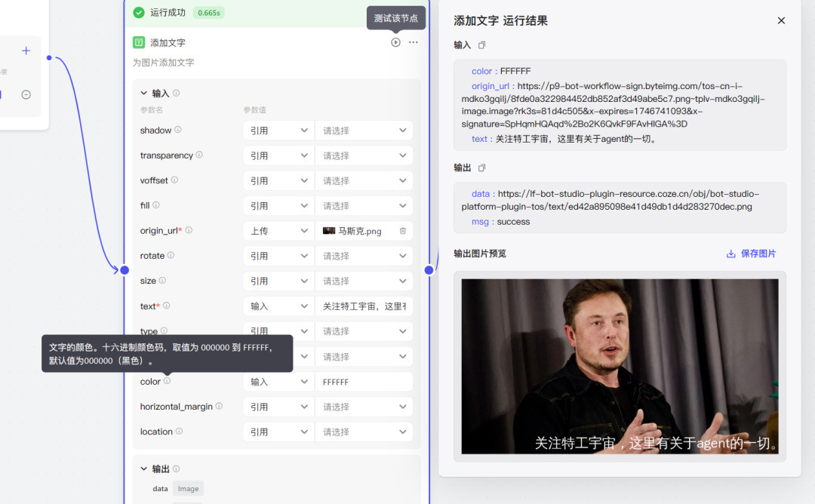The height and width of the screenshot is (504, 815).
Task: Click info icon next to color
Action: [x=167, y=381]
